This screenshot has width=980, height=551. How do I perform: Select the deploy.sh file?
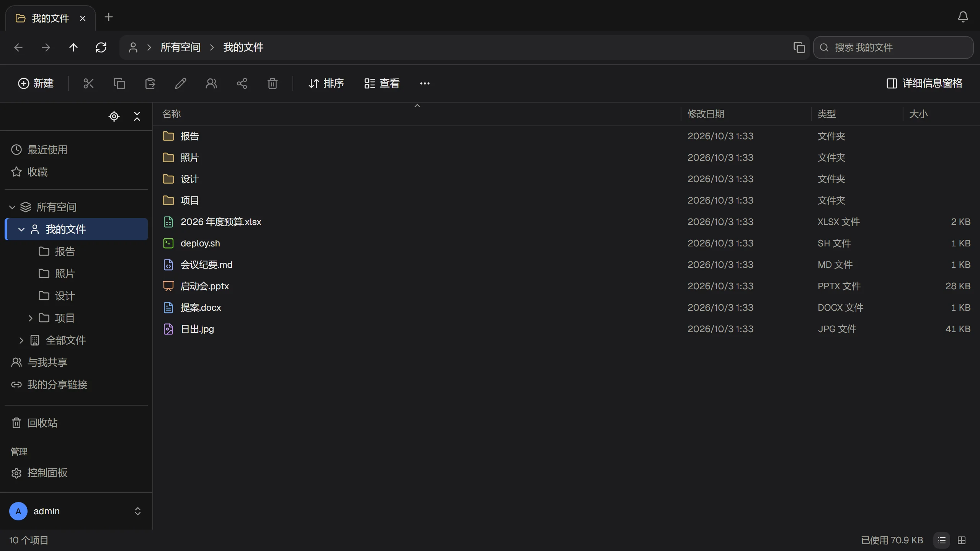pos(567,243)
